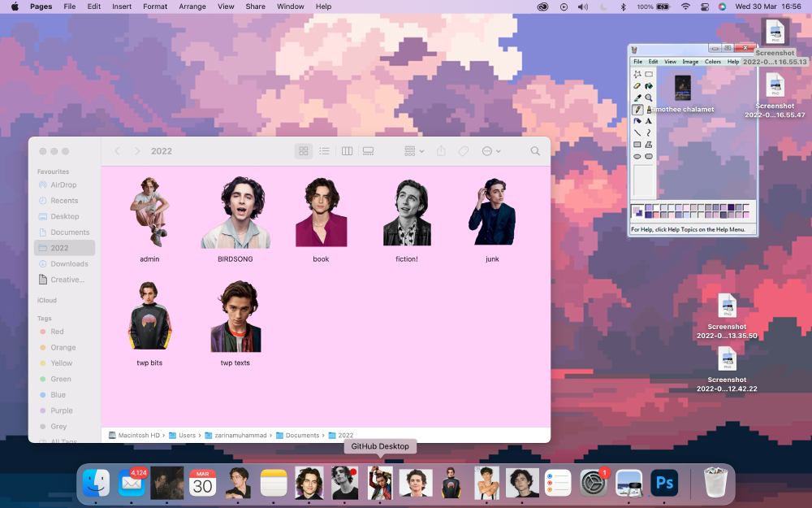Open the group-by dropdown in Finder toolbar

coord(414,151)
